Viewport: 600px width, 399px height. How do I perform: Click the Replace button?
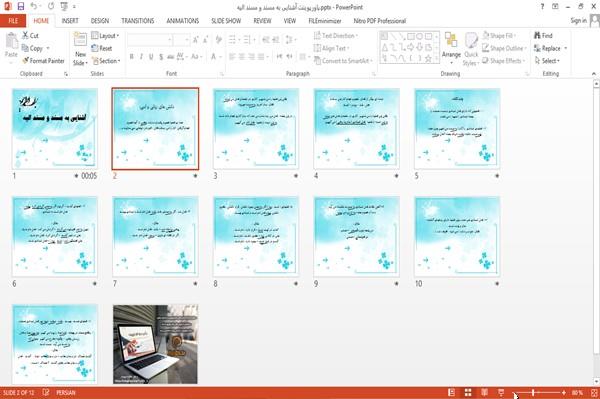click(x=550, y=48)
